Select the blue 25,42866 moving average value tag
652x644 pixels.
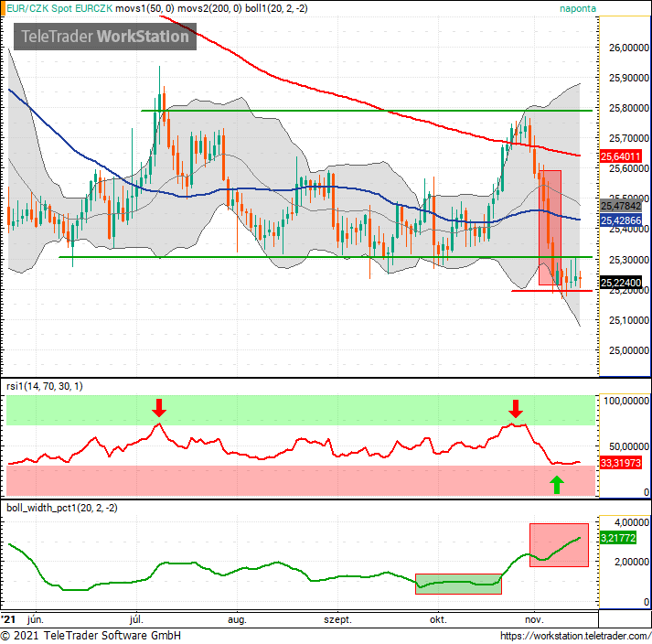[x=621, y=220]
